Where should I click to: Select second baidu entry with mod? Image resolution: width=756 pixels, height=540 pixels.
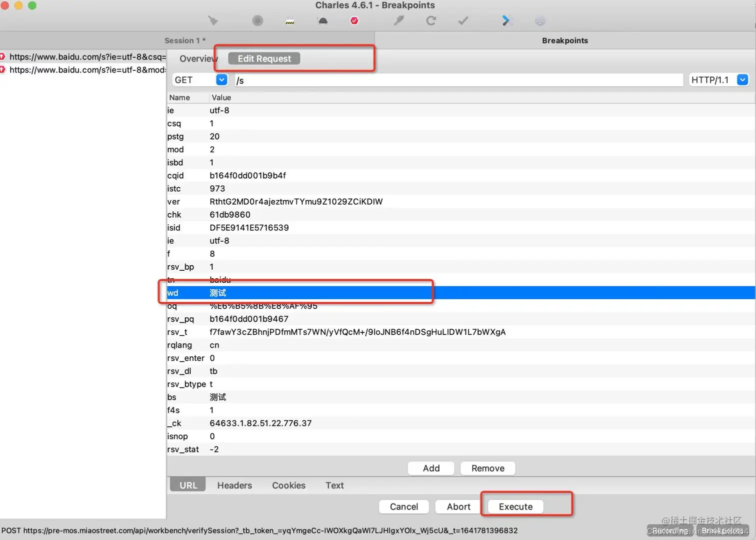point(83,70)
